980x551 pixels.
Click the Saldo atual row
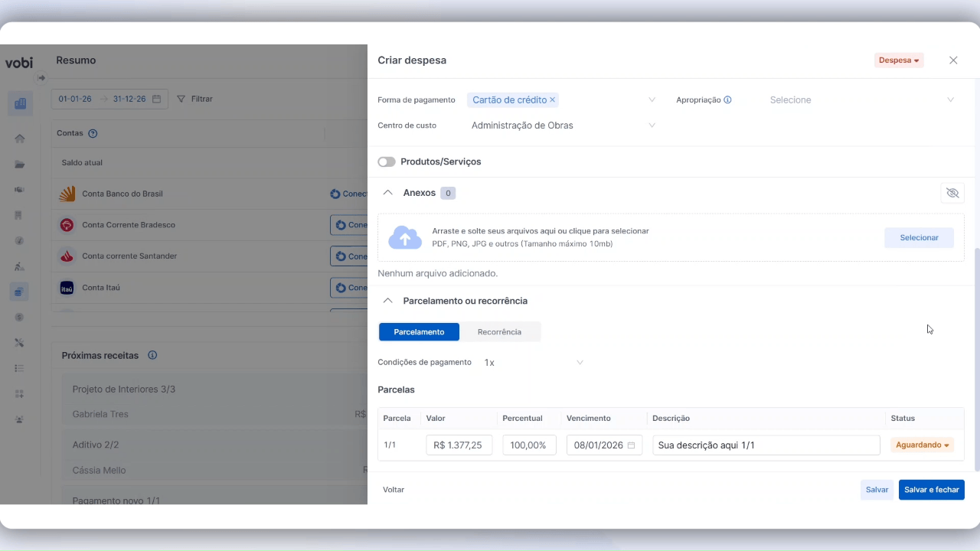click(209, 162)
